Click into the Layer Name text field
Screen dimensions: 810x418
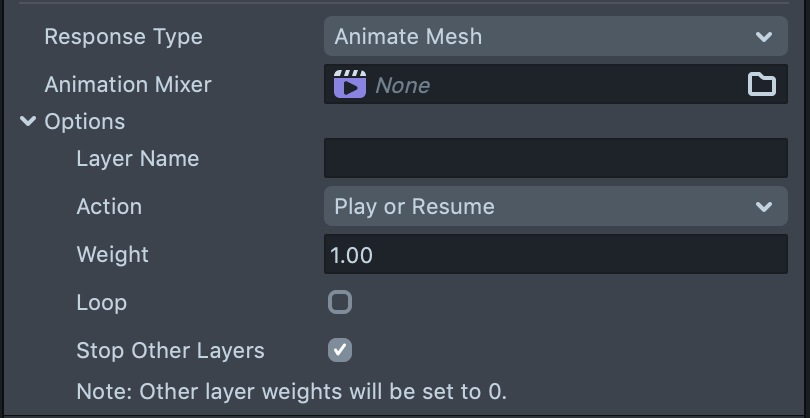555,159
